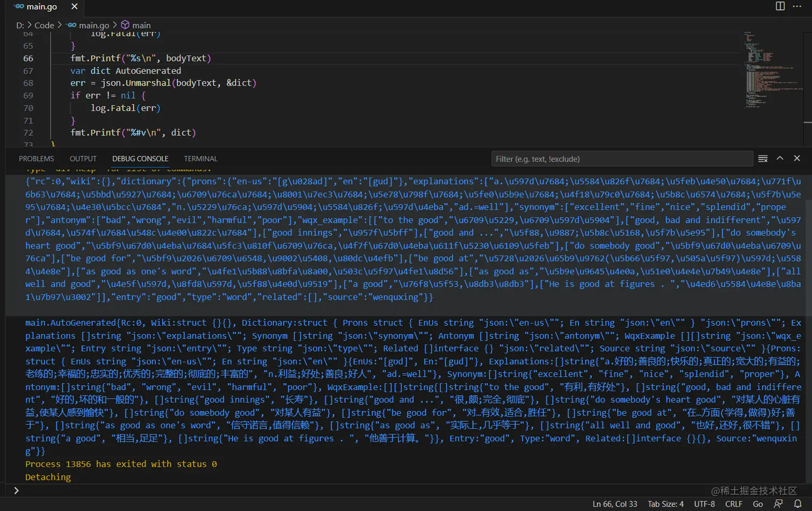This screenshot has height=511, width=812.
Task: Select the DEBUG CONSOLE tab
Action: point(140,159)
